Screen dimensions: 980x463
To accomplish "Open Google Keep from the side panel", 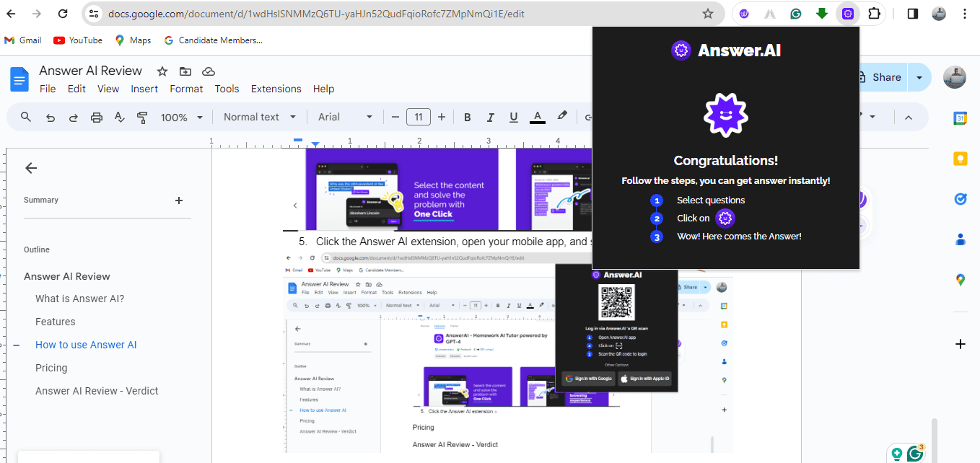I will (x=960, y=158).
